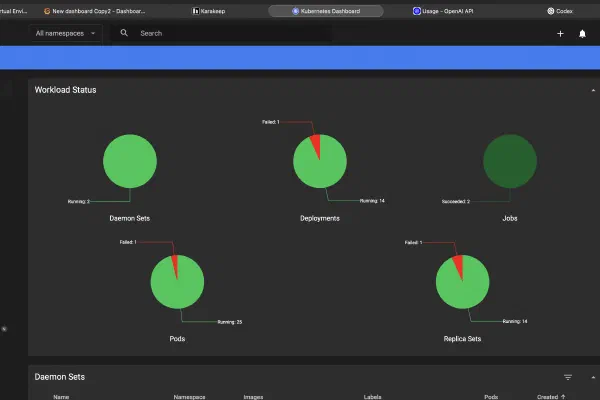The image size is (600, 400).
Task: Click the Deployments pie chart
Action: pos(320,162)
